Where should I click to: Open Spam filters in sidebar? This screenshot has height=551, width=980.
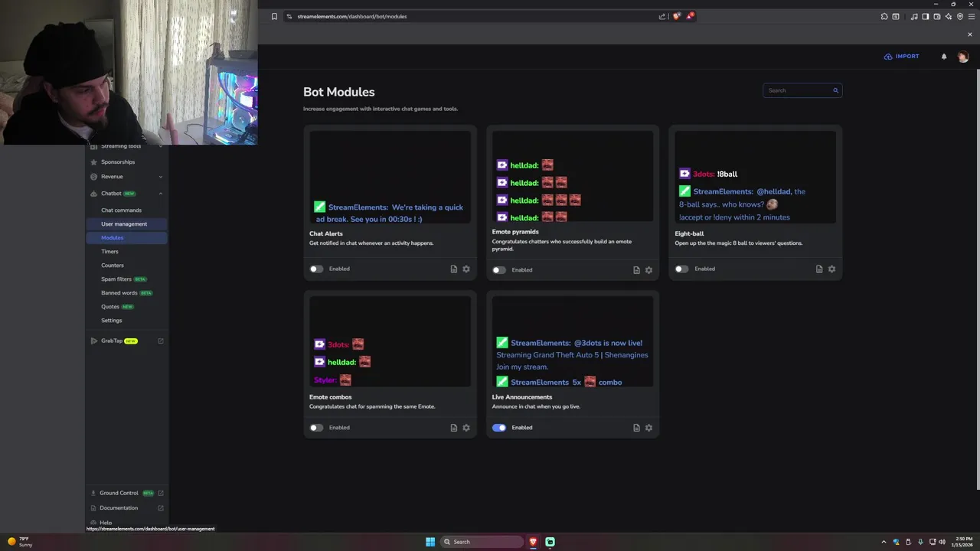[x=116, y=279]
